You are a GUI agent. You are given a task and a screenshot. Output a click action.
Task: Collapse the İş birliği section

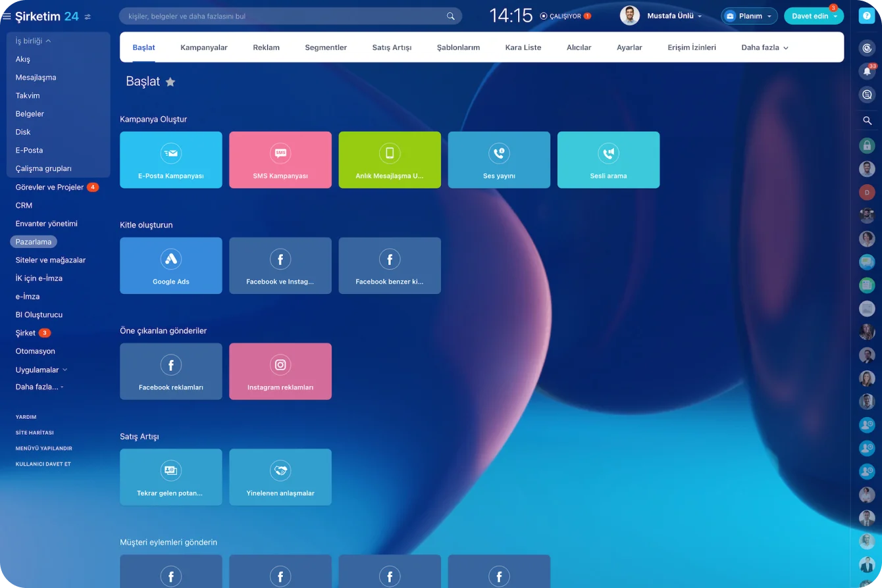(33, 41)
